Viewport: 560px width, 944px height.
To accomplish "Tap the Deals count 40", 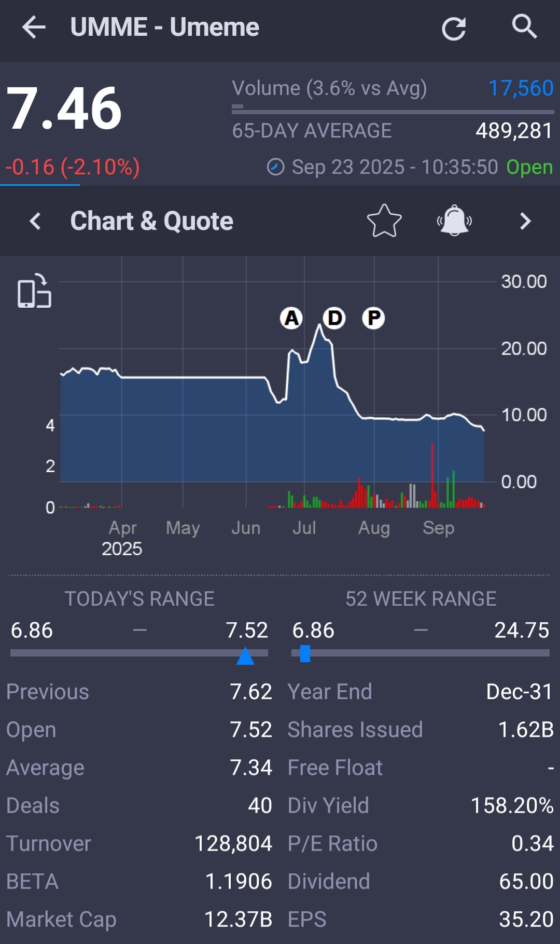I will click(x=260, y=805).
